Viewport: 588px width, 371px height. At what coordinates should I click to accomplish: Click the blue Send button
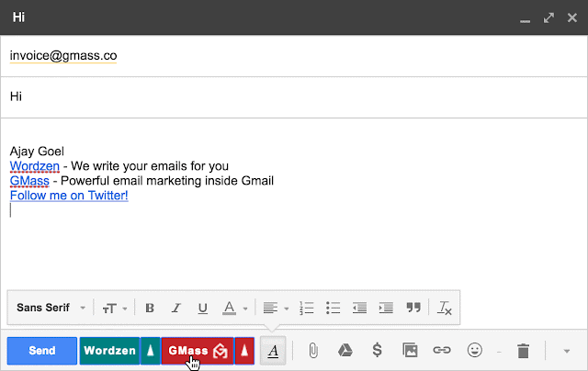click(42, 351)
